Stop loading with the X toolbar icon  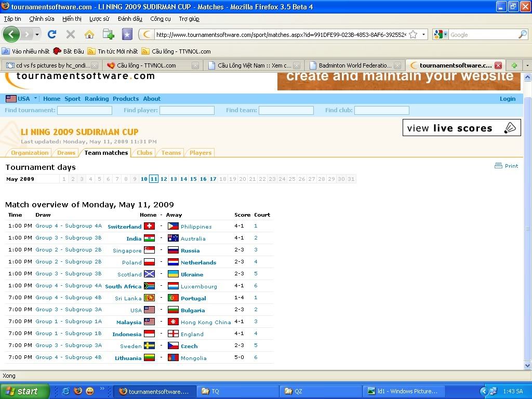coord(71,34)
